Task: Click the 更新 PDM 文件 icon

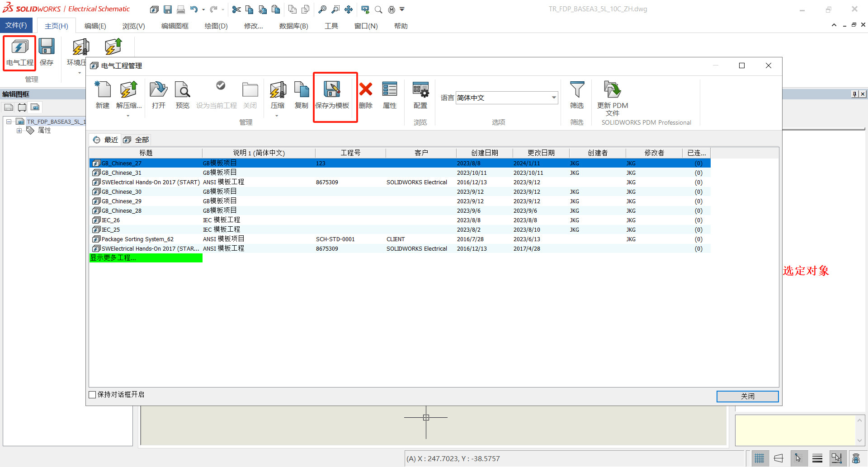Action: (613, 98)
